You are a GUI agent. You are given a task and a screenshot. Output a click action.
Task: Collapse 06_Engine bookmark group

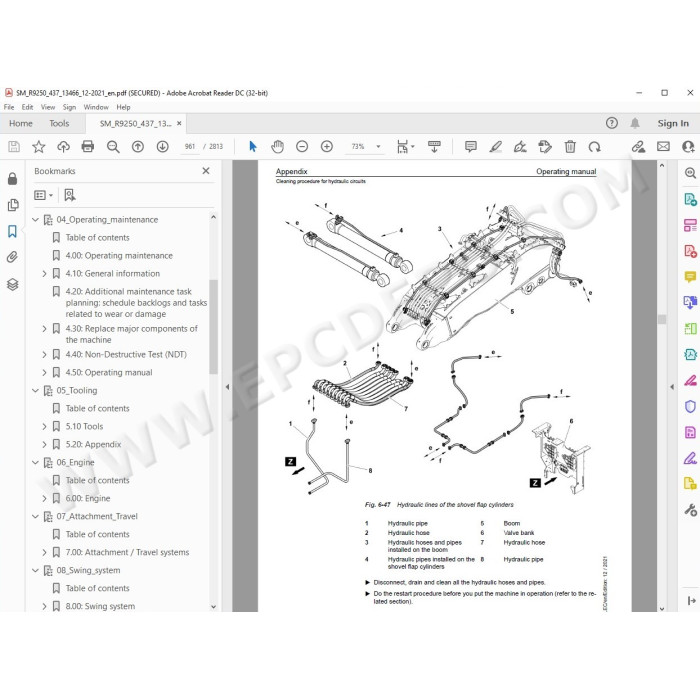35,462
